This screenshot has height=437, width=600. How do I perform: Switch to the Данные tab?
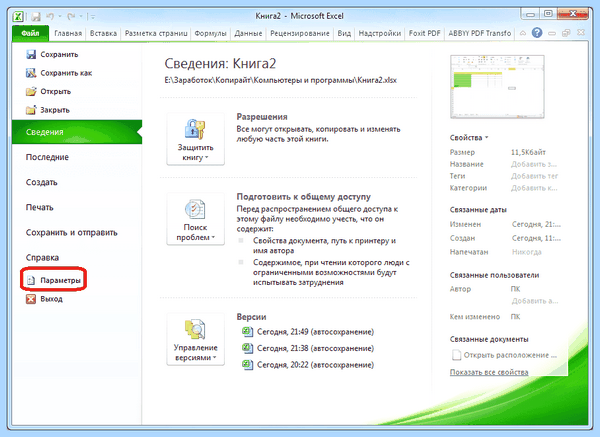248,33
